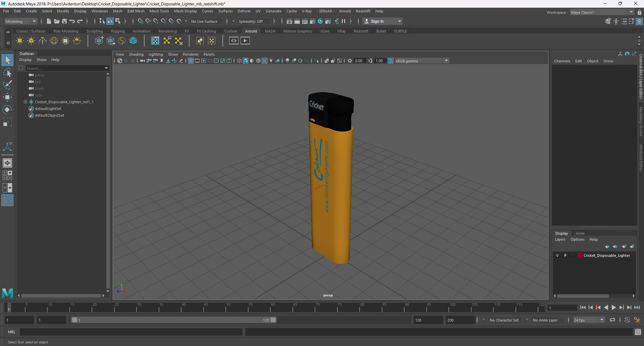Open the Symmetry Off dropdown
This screenshot has width=644, height=346.
click(x=253, y=21)
